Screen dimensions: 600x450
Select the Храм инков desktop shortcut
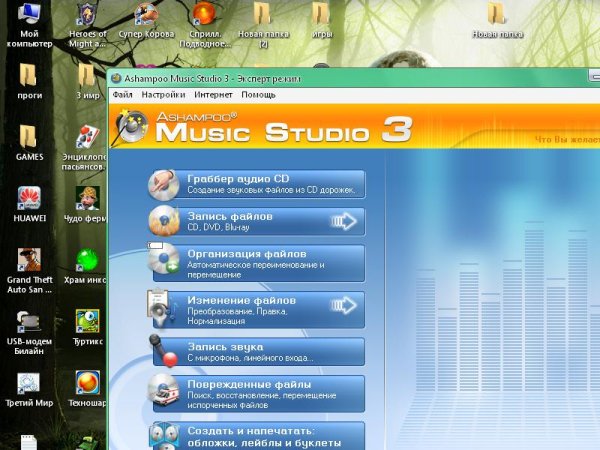(x=86, y=266)
